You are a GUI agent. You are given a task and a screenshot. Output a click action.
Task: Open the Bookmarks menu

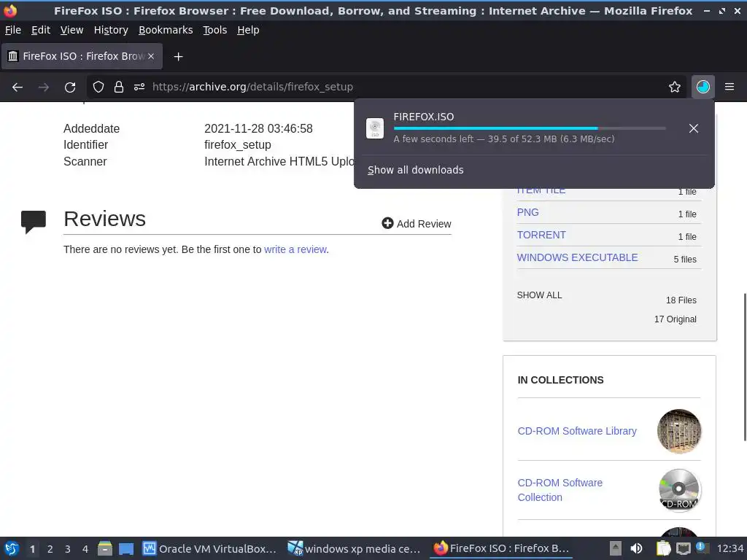click(x=166, y=30)
